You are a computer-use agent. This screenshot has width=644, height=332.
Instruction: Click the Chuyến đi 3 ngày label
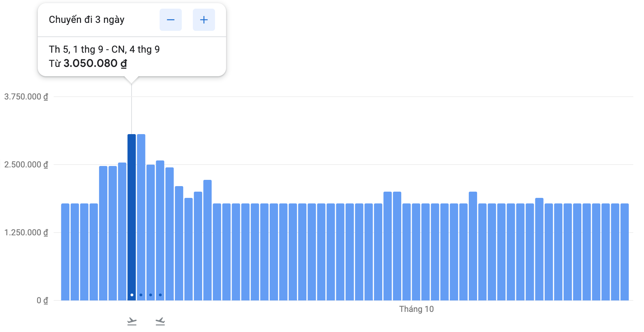tap(87, 20)
